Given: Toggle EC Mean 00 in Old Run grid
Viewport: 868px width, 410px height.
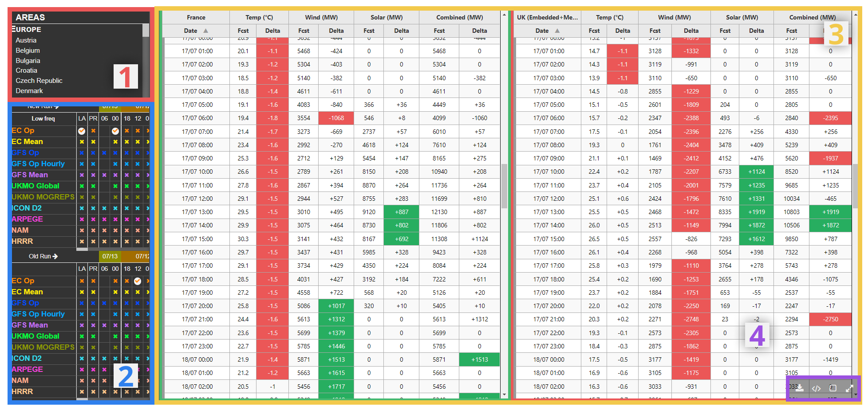Looking at the screenshot, I should coord(115,292).
